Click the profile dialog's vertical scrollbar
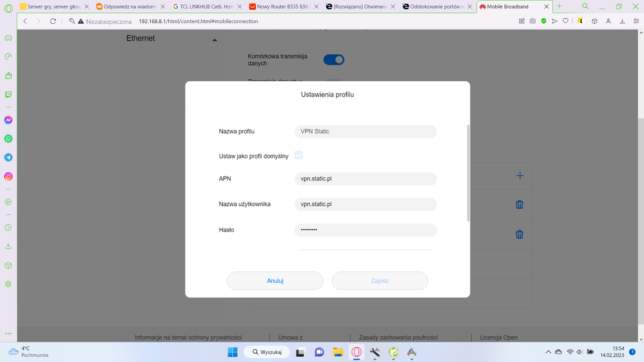644x362 pixels. [x=468, y=173]
